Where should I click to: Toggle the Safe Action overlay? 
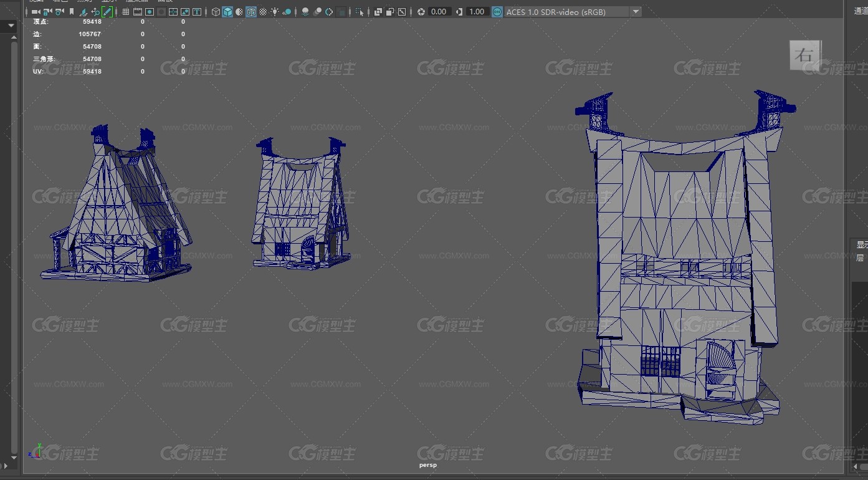tap(185, 12)
